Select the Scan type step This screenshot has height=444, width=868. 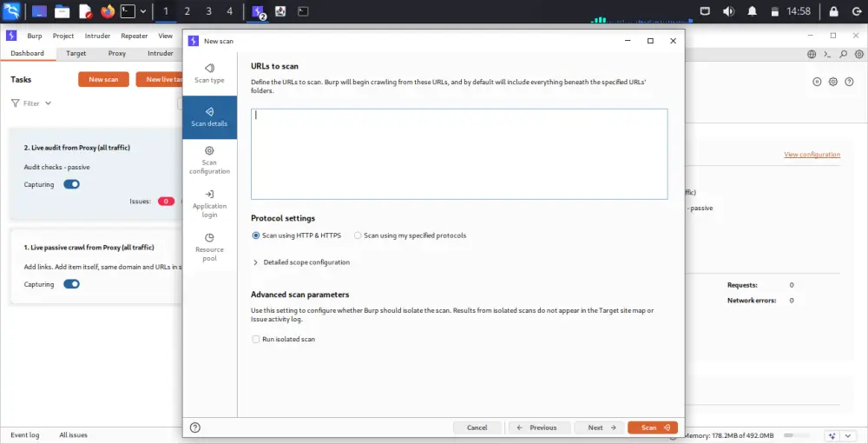(209, 74)
